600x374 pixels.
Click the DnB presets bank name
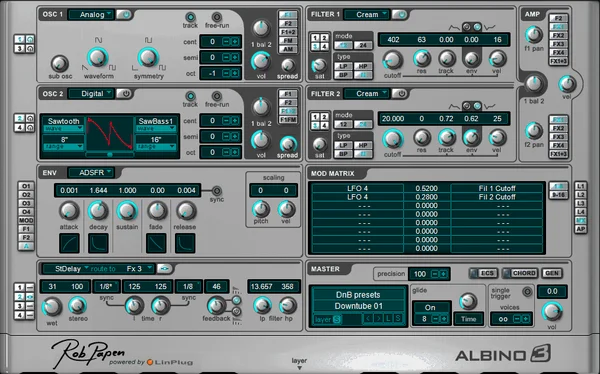point(358,295)
